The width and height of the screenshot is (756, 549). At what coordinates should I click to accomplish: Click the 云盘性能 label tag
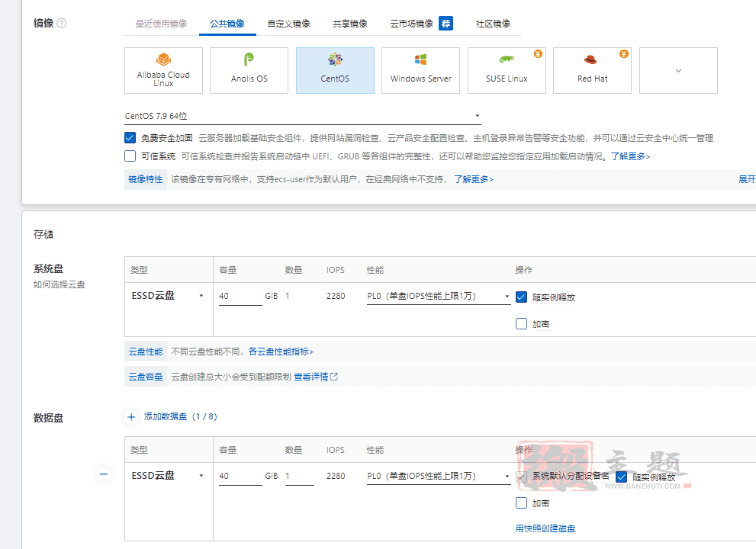click(146, 352)
